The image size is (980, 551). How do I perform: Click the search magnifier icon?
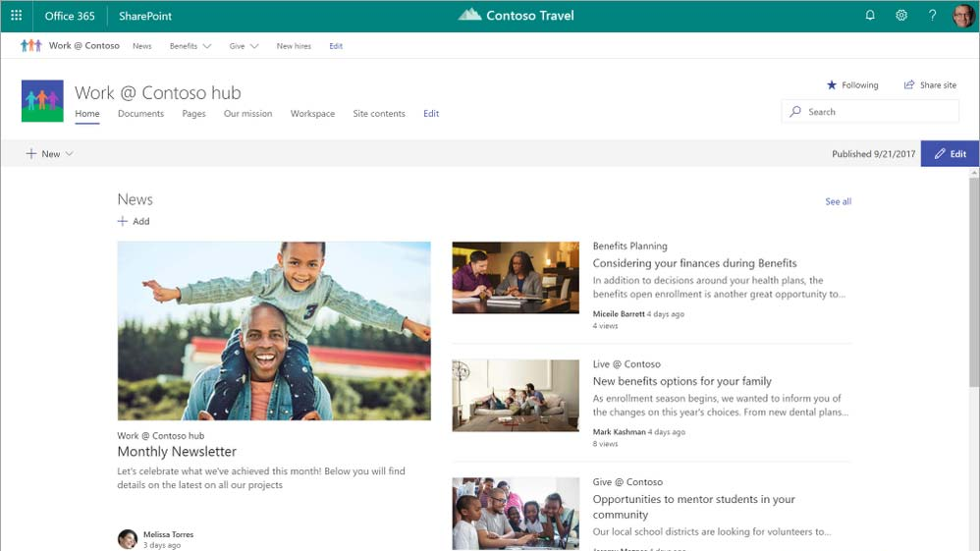click(795, 111)
